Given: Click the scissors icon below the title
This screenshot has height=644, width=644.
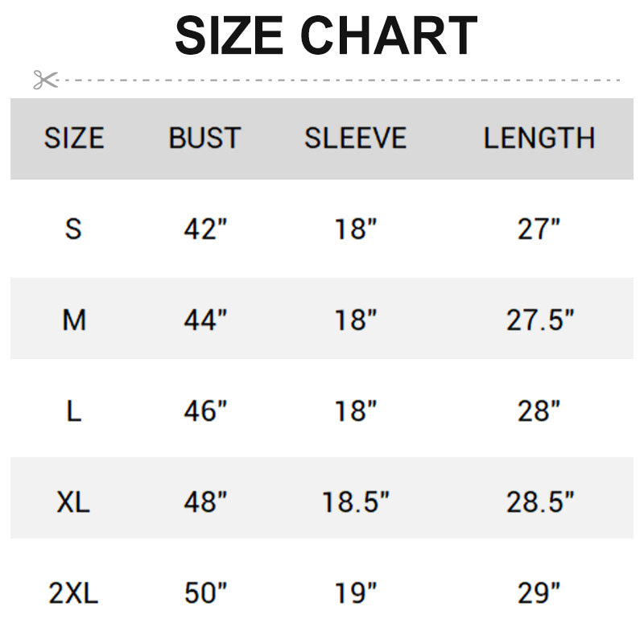Looking at the screenshot, I should pyautogui.click(x=45, y=80).
